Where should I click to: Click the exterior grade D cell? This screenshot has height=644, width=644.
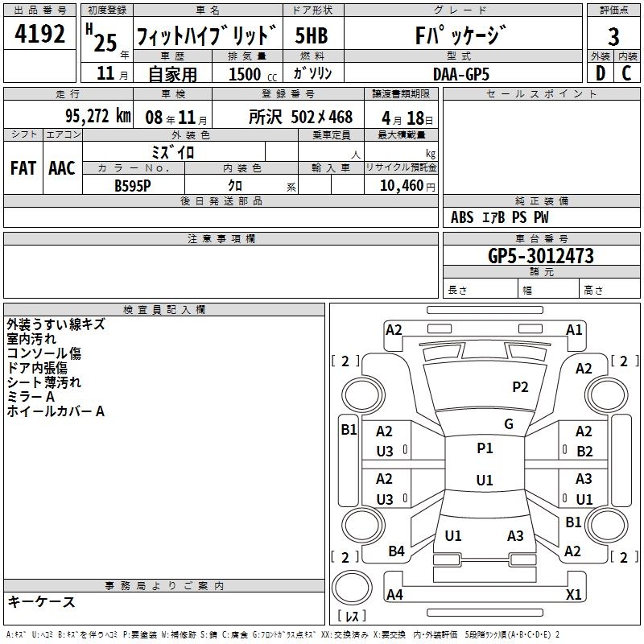pos(600,72)
